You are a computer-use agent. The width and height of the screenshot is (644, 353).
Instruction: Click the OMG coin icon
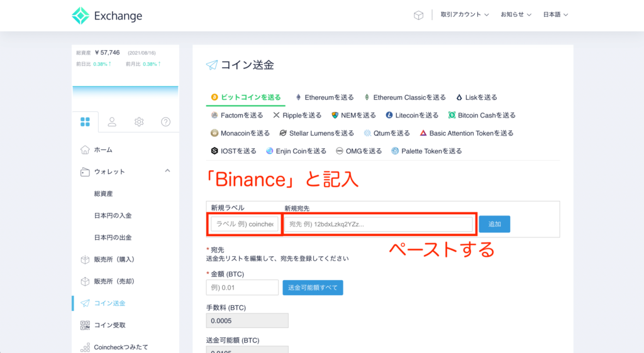(339, 151)
